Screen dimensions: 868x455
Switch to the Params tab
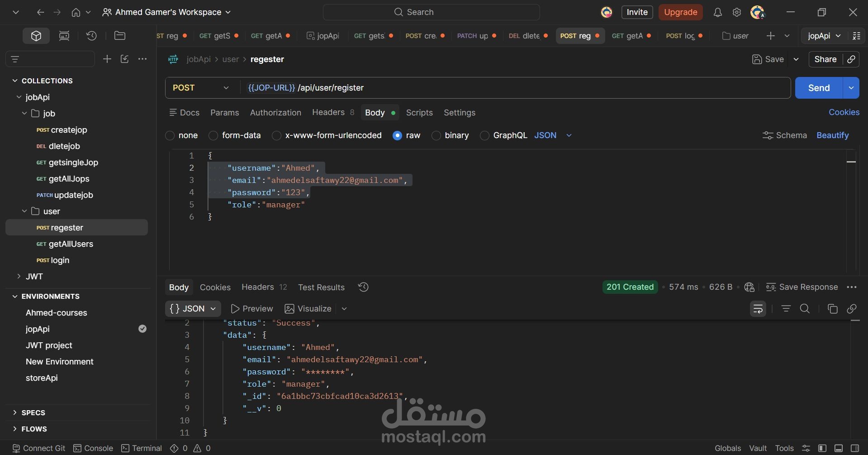[225, 113]
